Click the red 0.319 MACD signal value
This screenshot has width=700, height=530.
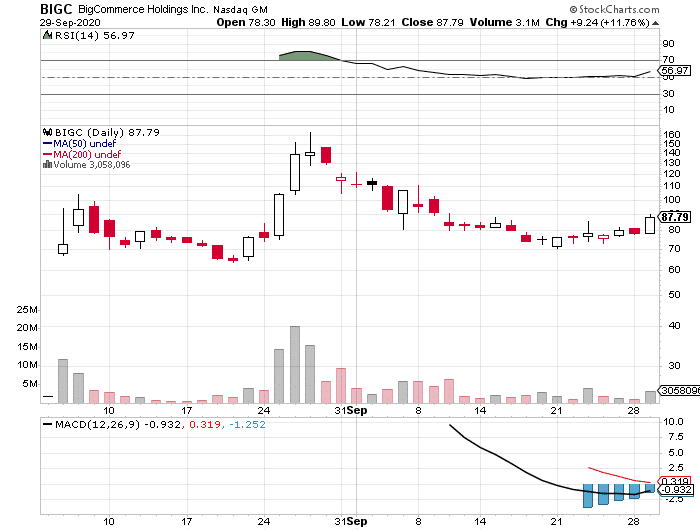pos(205,424)
